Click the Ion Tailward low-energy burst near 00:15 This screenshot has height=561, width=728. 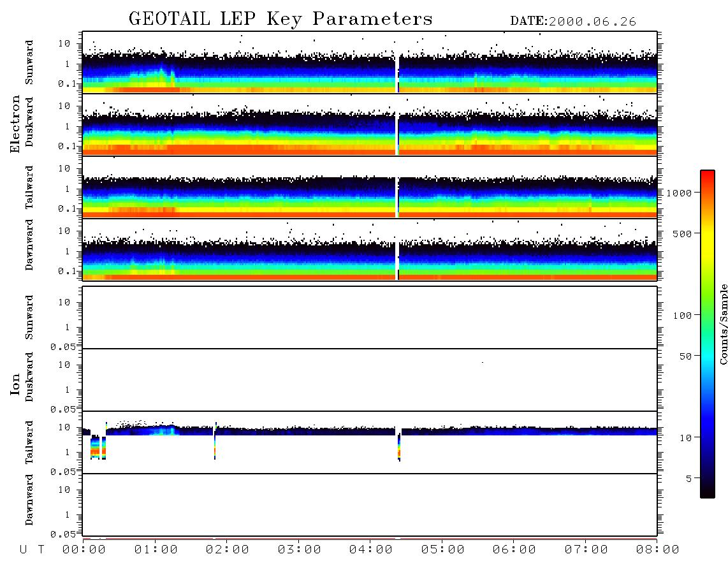98,448
